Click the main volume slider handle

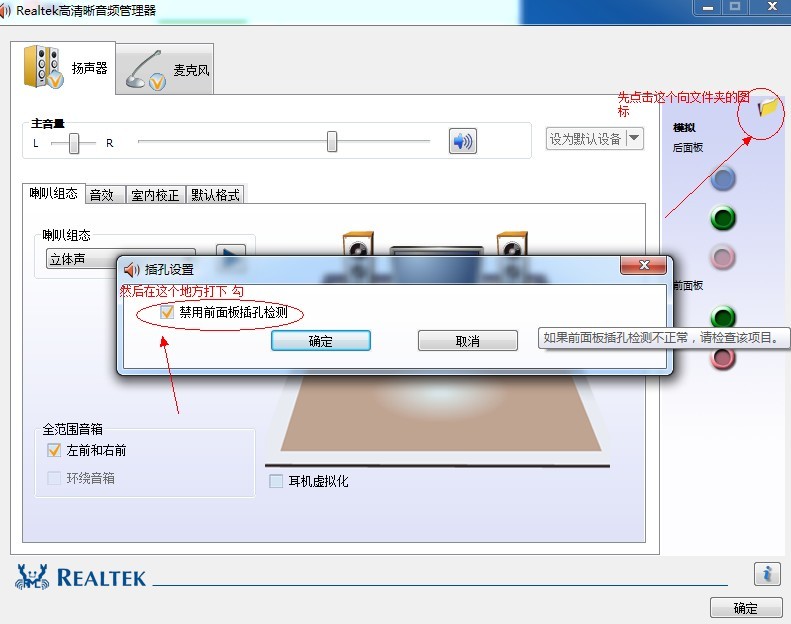click(x=331, y=141)
